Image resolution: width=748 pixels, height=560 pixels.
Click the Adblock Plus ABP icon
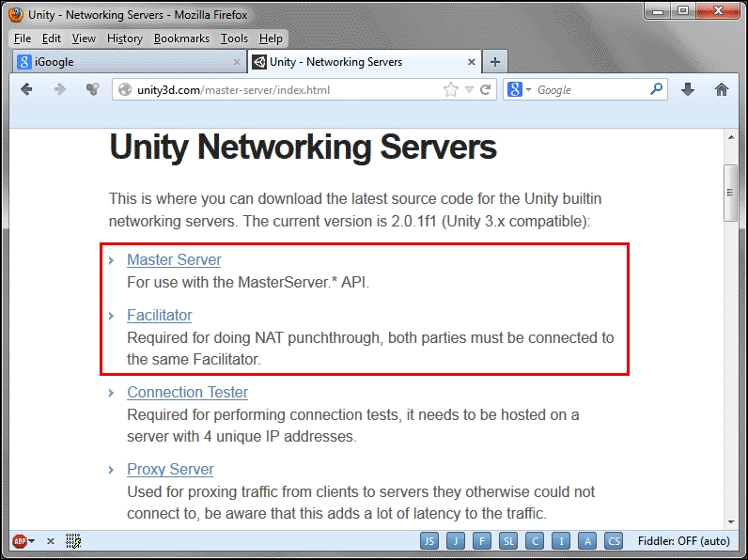[x=20, y=541]
